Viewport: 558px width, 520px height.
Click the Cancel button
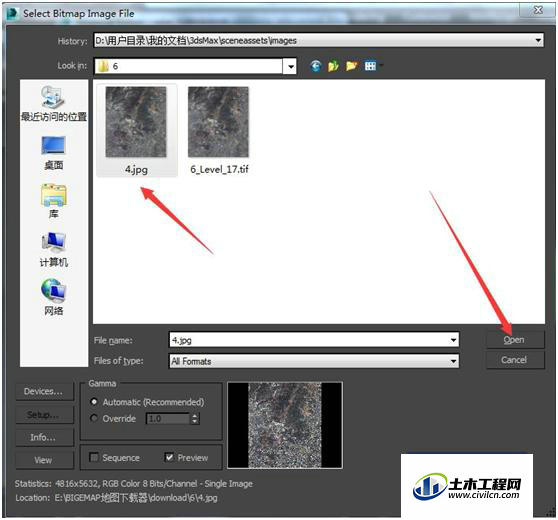(515, 360)
